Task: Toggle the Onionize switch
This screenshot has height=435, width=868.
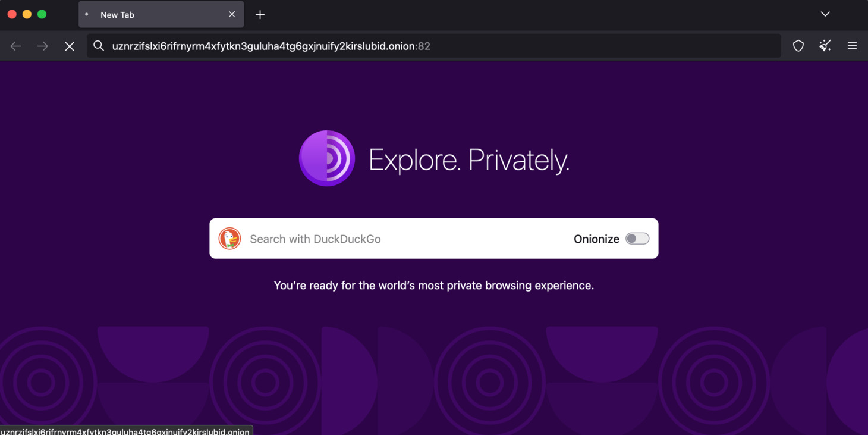Action: point(637,239)
